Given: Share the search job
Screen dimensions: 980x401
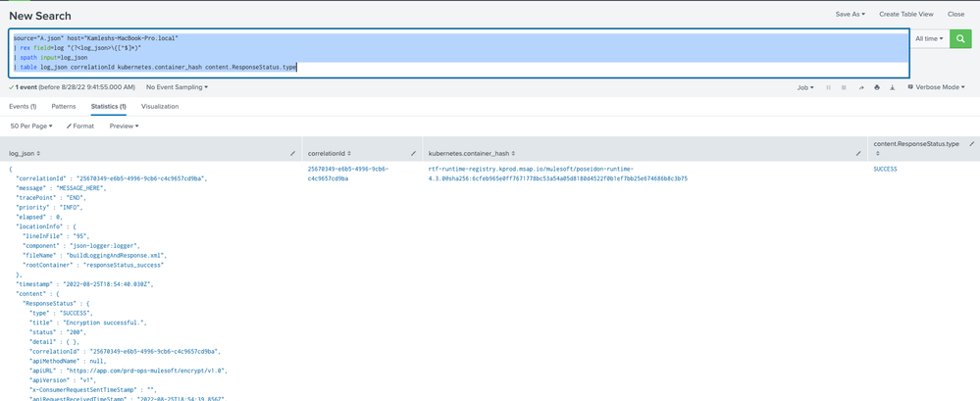Looking at the screenshot, I should (860, 87).
